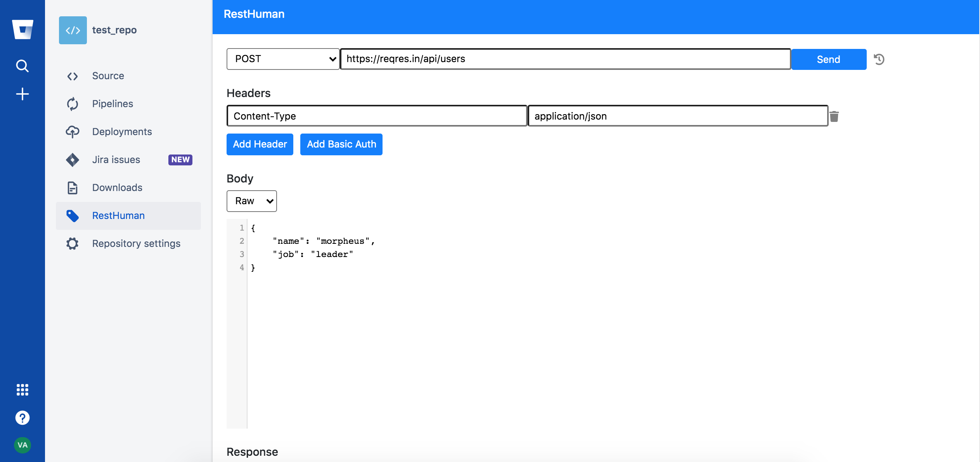Click the Add Basic Auth button
980x462 pixels.
pyautogui.click(x=341, y=144)
